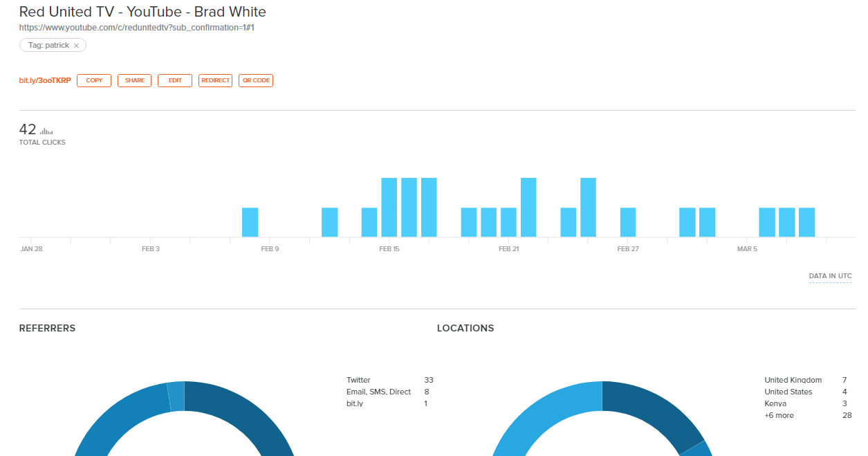Click the EDIT button
This screenshot has height=456, width=868.
click(x=175, y=80)
